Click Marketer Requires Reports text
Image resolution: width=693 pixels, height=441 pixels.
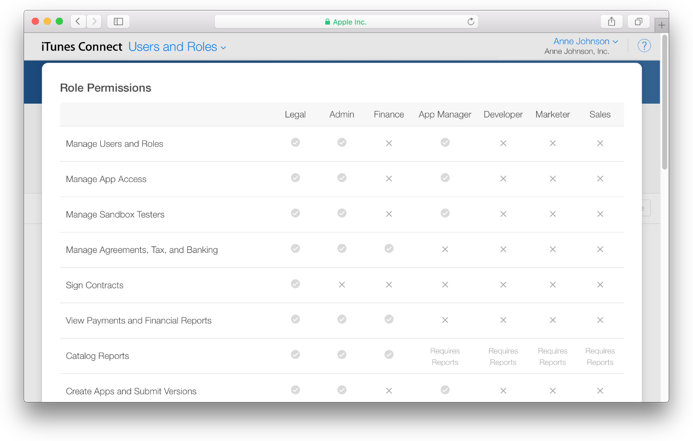552,357
